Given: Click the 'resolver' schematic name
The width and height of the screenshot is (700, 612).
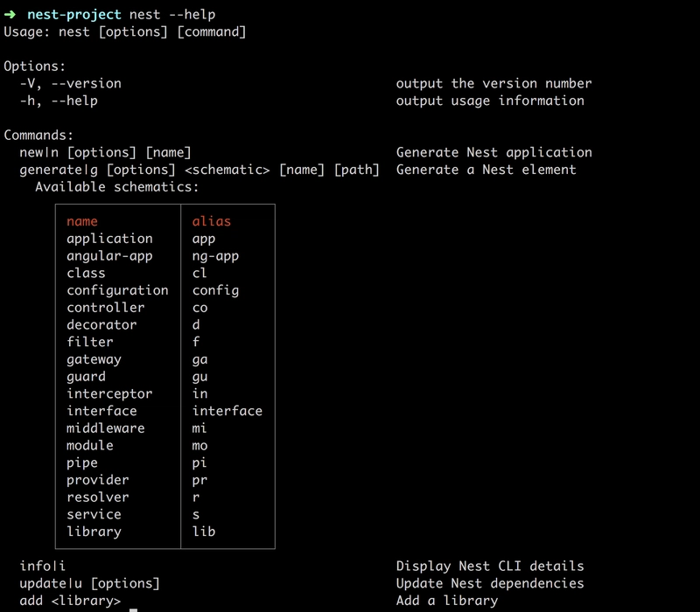Looking at the screenshot, I should (x=98, y=497).
